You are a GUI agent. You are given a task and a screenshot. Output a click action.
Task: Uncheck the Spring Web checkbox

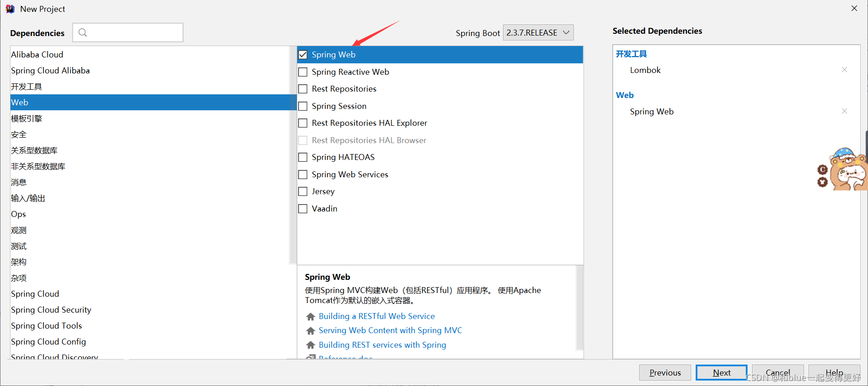303,55
